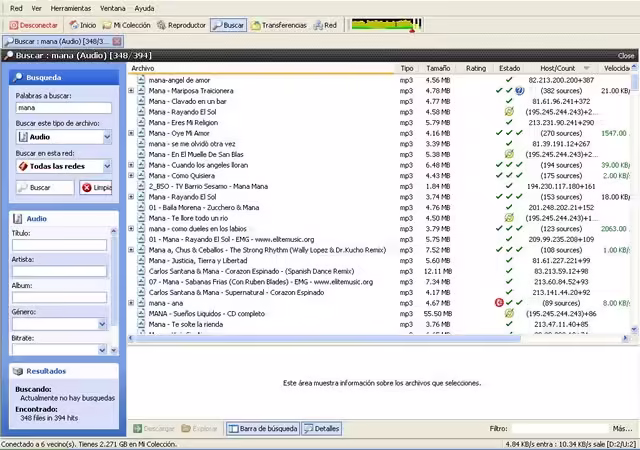Sort by Tipo column header
640x450 pixels.
(x=407, y=68)
